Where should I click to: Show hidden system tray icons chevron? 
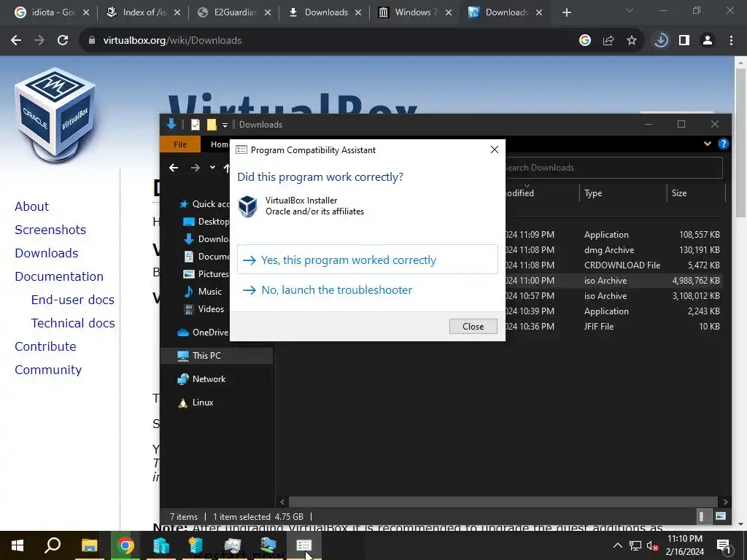pyautogui.click(x=617, y=545)
